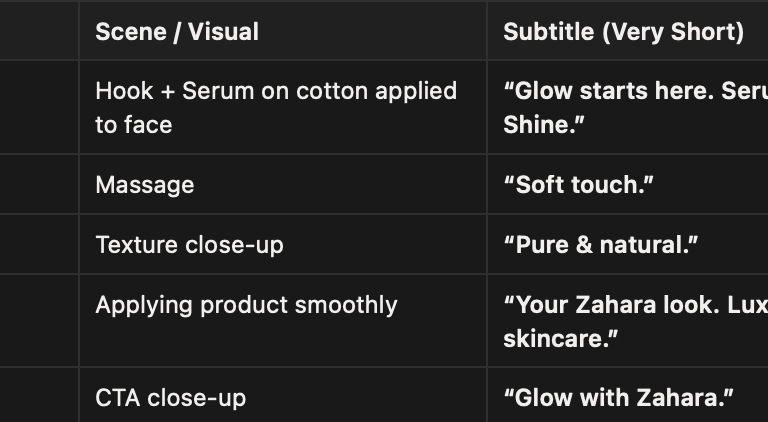Image resolution: width=768 pixels, height=422 pixels.
Task: Click the "Pure & natural." subtitle
Action: tap(601, 245)
